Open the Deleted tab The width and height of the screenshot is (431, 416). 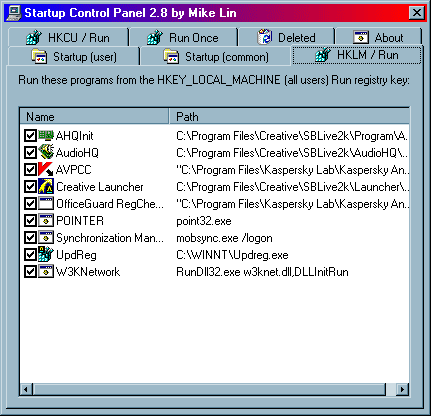pyautogui.click(x=287, y=37)
